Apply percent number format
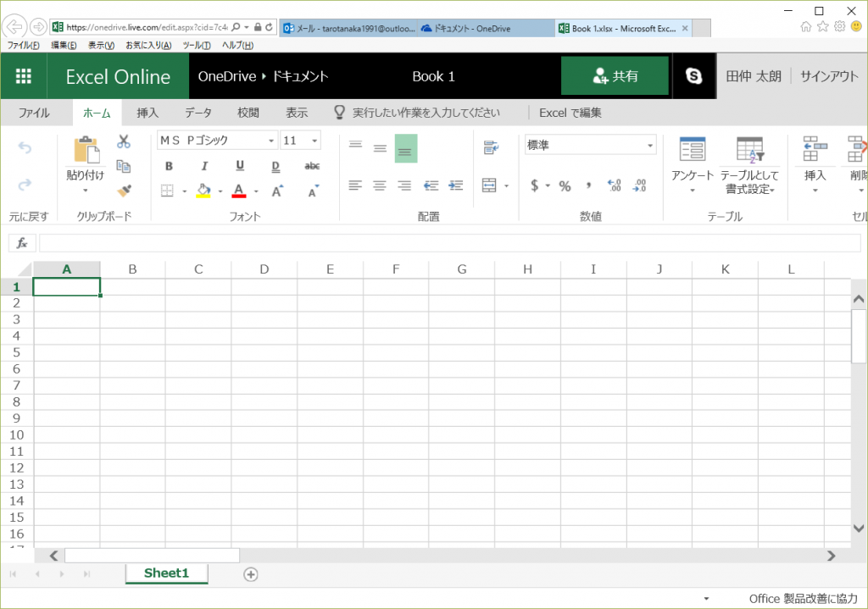This screenshot has width=868, height=609. click(565, 185)
